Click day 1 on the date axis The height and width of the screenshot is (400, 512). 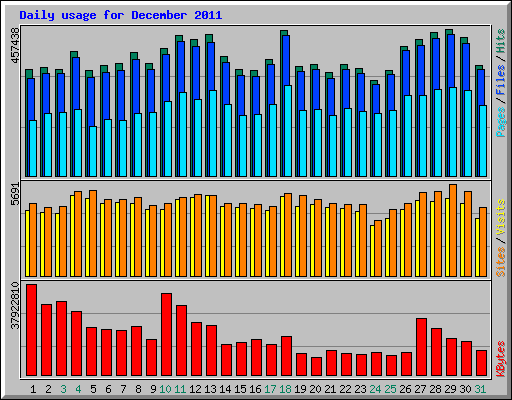33,389
